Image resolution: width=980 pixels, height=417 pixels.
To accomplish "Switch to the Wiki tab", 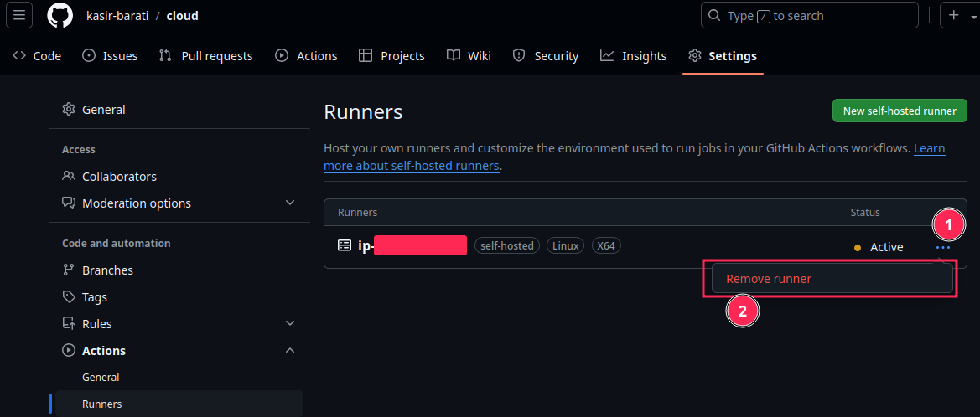I will pyautogui.click(x=469, y=55).
